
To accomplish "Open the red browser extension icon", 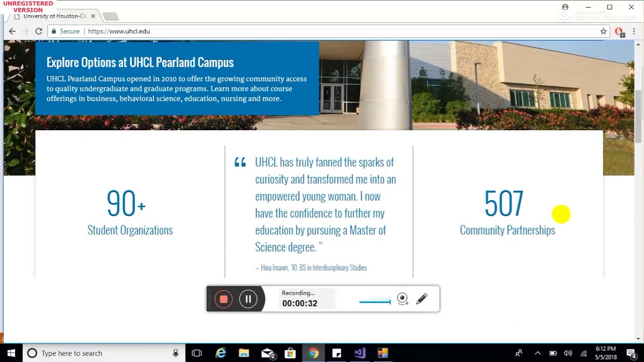I will pyautogui.click(x=619, y=31).
